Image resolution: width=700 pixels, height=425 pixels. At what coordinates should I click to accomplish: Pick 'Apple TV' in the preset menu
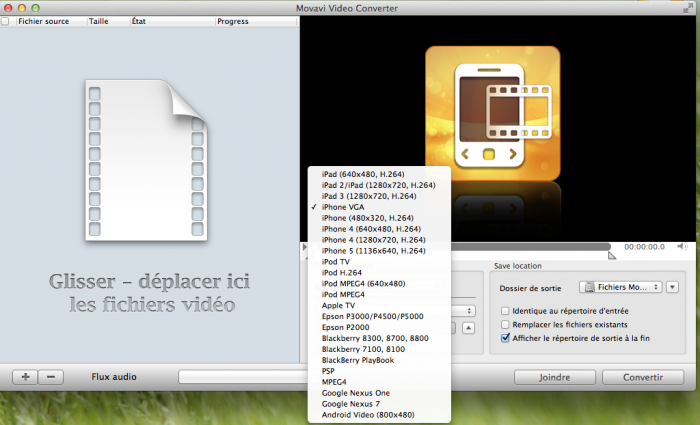pyautogui.click(x=340, y=304)
